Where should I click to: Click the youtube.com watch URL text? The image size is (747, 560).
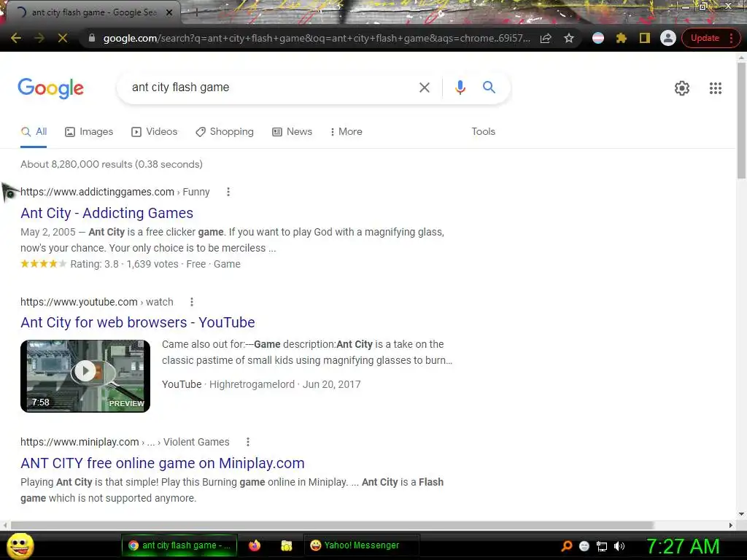[x=97, y=302]
